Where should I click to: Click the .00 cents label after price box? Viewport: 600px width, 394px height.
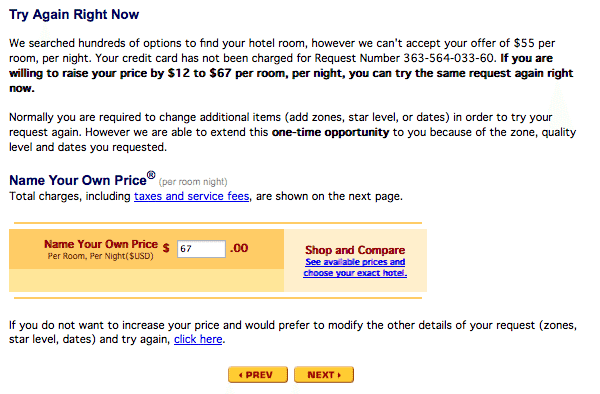[x=239, y=248]
